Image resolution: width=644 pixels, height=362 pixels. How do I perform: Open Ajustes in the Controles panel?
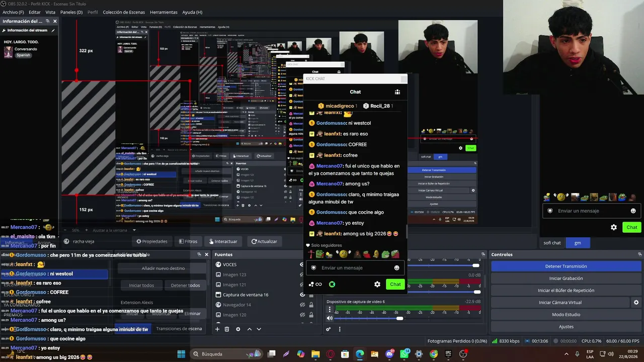[x=566, y=327]
